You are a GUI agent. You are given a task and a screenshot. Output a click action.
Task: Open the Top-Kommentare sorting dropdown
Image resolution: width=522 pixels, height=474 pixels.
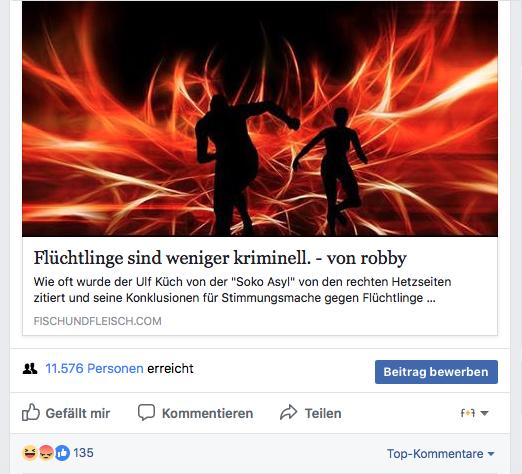coord(440,454)
